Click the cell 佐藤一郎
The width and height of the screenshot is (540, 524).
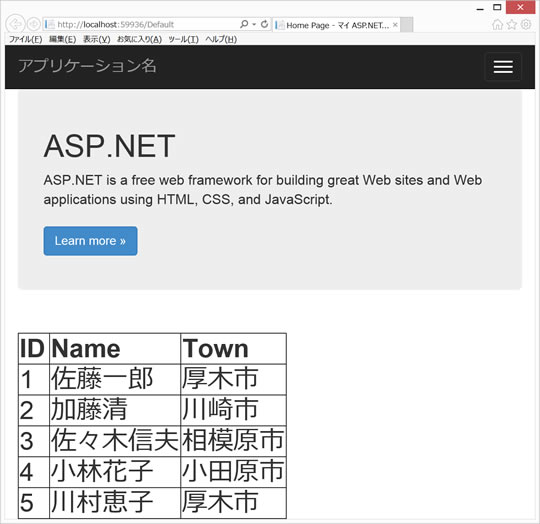[115, 379]
